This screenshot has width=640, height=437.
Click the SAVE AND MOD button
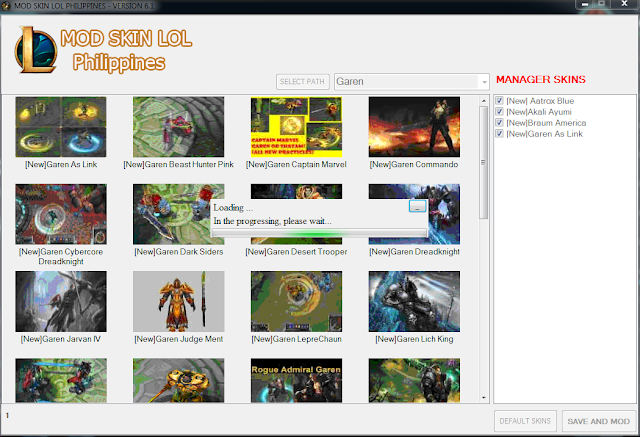pyautogui.click(x=598, y=421)
